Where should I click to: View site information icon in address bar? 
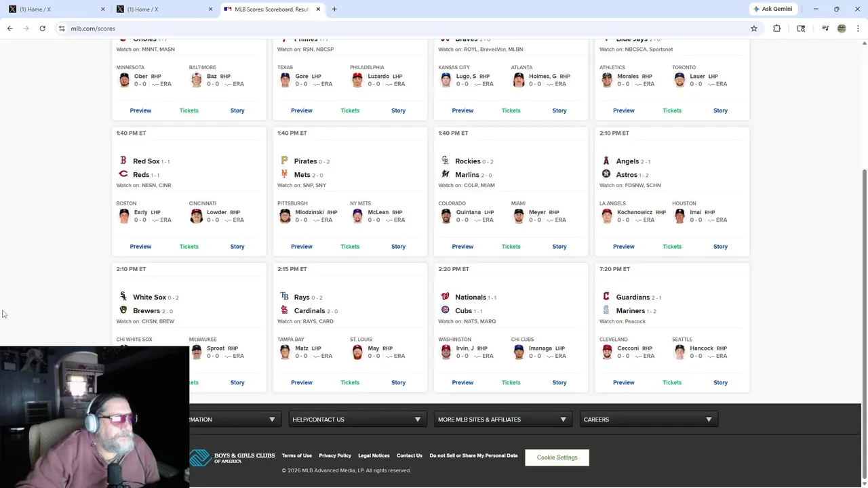click(x=62, y=28)
